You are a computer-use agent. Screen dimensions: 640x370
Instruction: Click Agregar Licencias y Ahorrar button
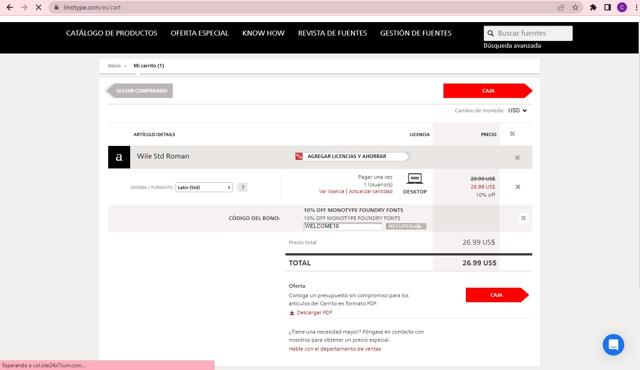point(352,156)
